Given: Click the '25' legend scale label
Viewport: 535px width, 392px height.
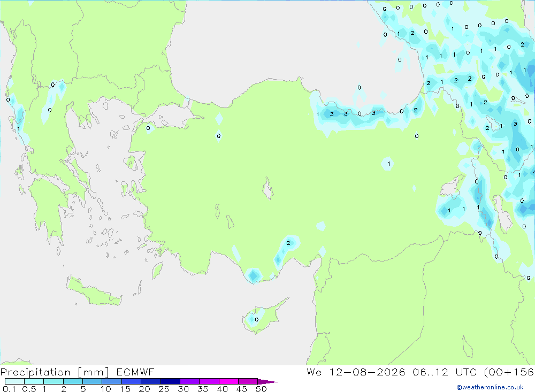Looking at the screenshot, I should tap(164, 389).
